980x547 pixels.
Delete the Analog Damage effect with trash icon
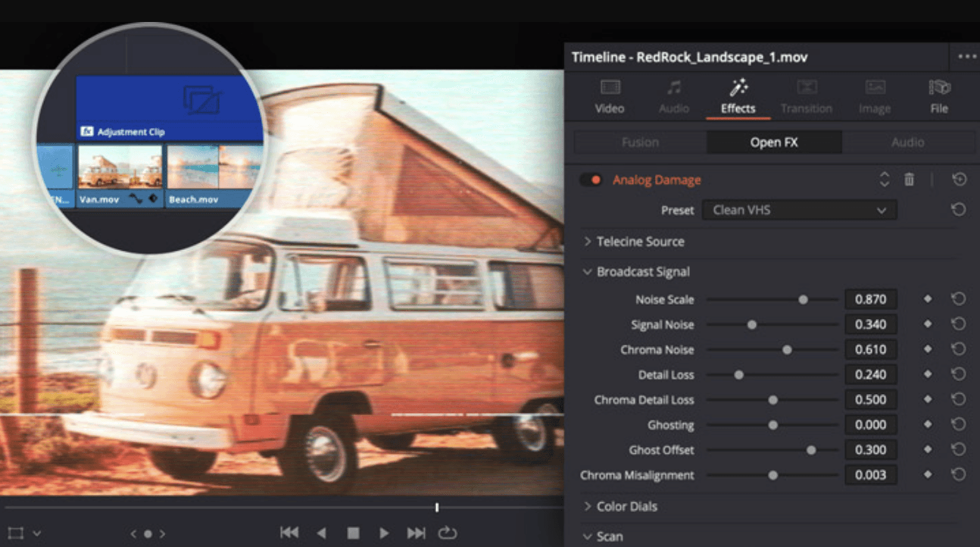(909, 180)
